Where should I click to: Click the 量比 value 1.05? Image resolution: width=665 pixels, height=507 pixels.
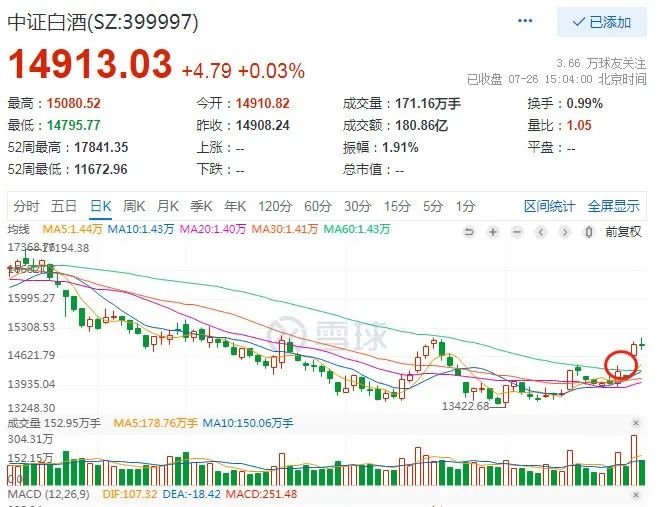point(579,125)
